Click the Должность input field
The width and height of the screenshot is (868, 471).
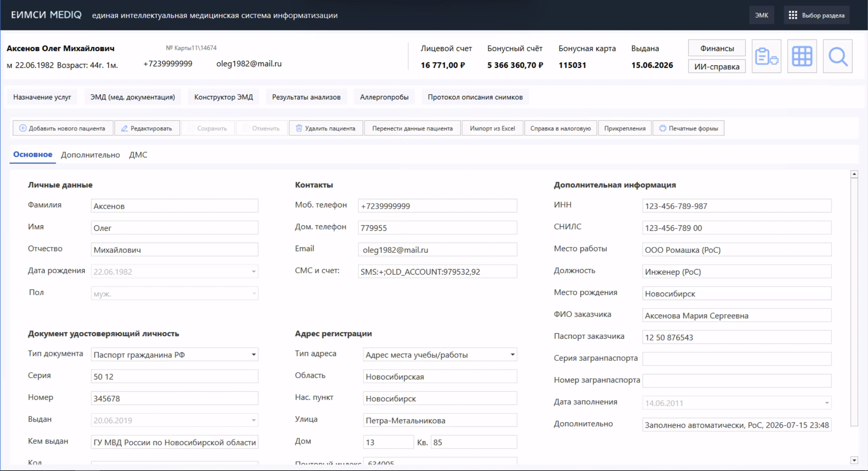[x=737, y=271]
